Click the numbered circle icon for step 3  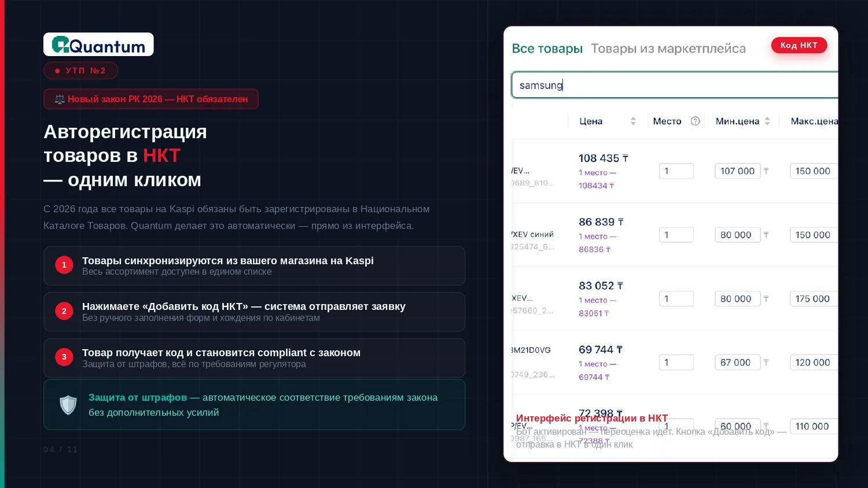click(x=64, y=357)
